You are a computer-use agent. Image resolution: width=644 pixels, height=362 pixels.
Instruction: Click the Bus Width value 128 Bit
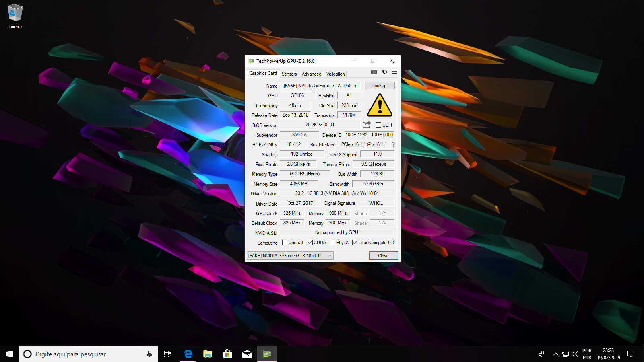[x=377, y=174]
